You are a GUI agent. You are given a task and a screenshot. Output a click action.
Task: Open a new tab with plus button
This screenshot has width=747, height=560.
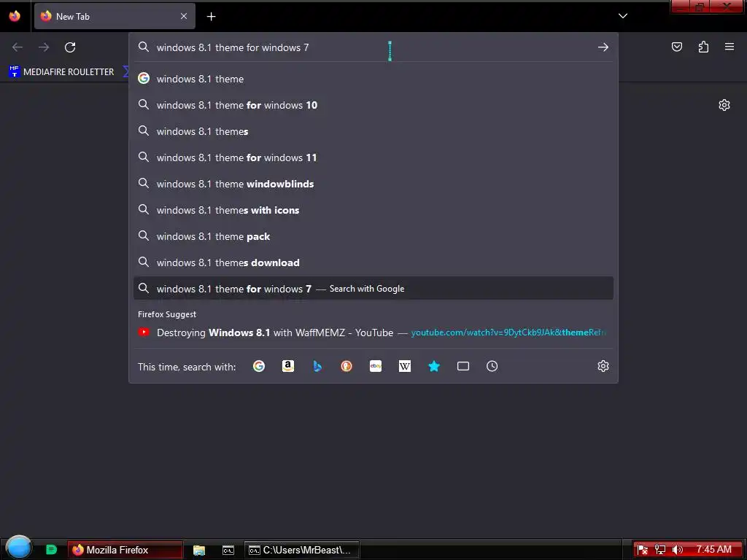[211, 17]
